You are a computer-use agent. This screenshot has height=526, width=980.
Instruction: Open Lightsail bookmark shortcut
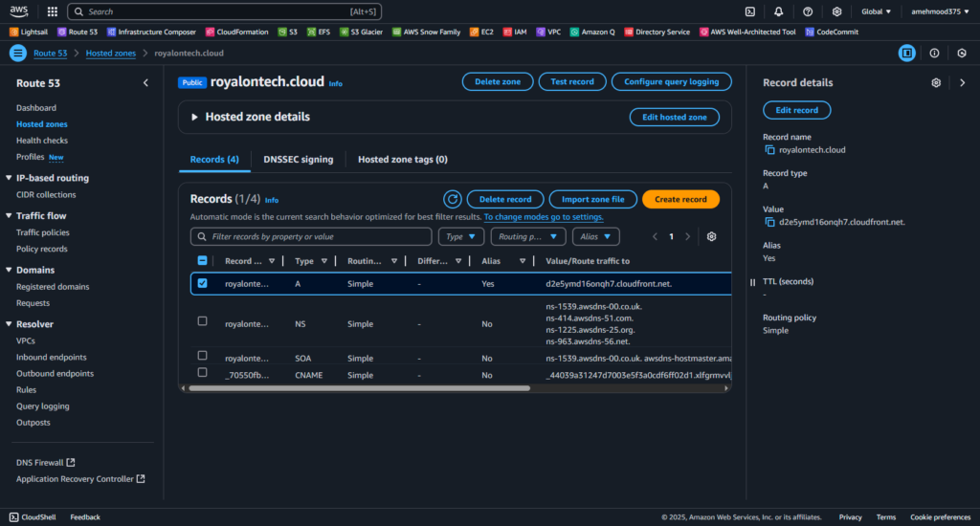pos(29,32)
